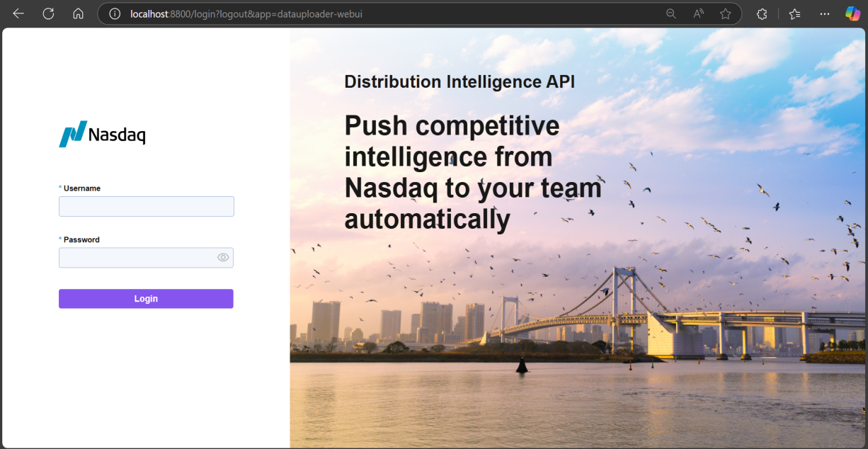Focus the Username input field
This screenshot has height=449, width=868.
point(147,206)
